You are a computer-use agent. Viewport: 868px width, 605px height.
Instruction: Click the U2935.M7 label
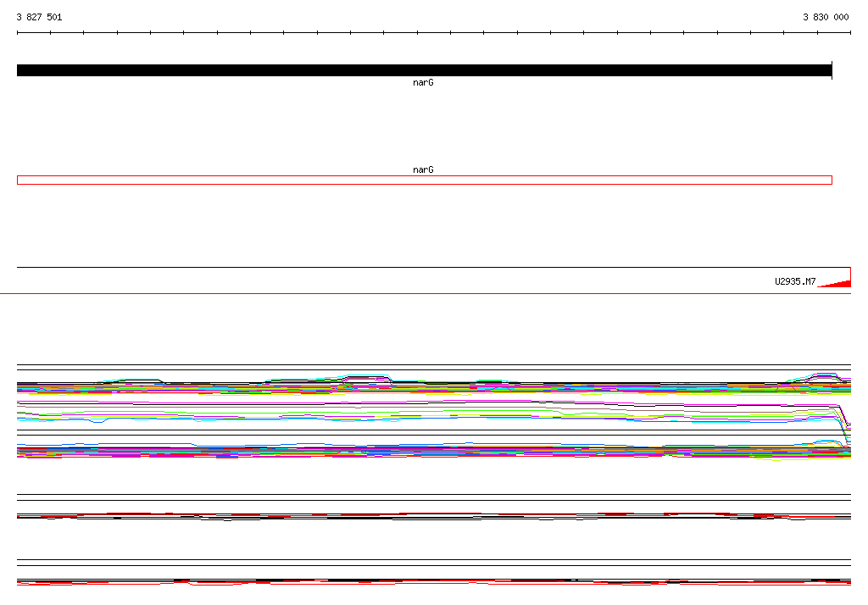pyautogui.click(x=795, y=282)
